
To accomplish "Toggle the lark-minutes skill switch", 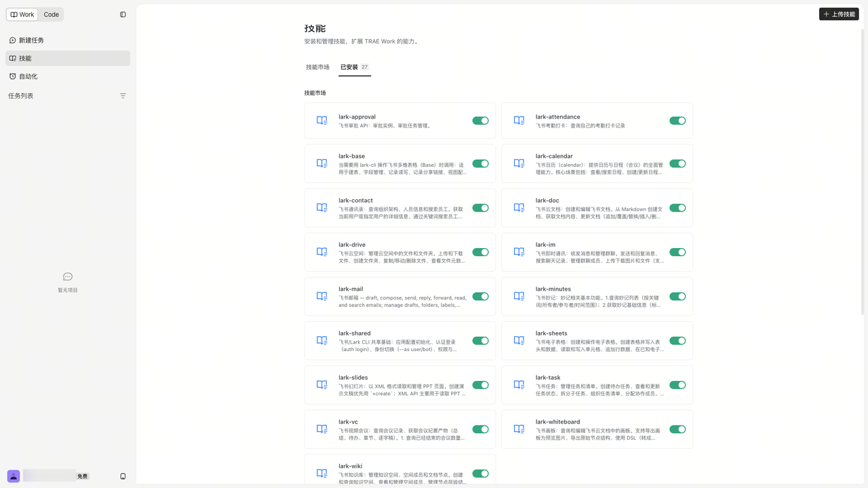I will (677, 296).
